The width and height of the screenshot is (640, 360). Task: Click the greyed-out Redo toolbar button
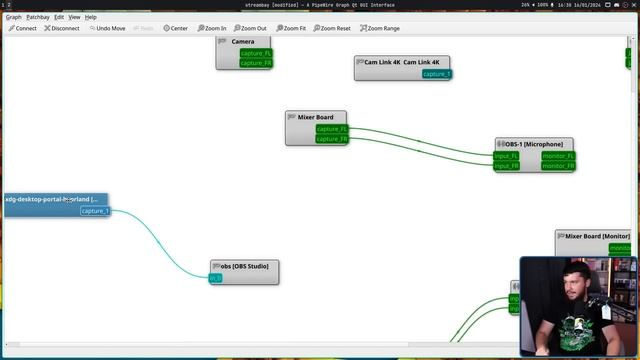click(143, 28)
